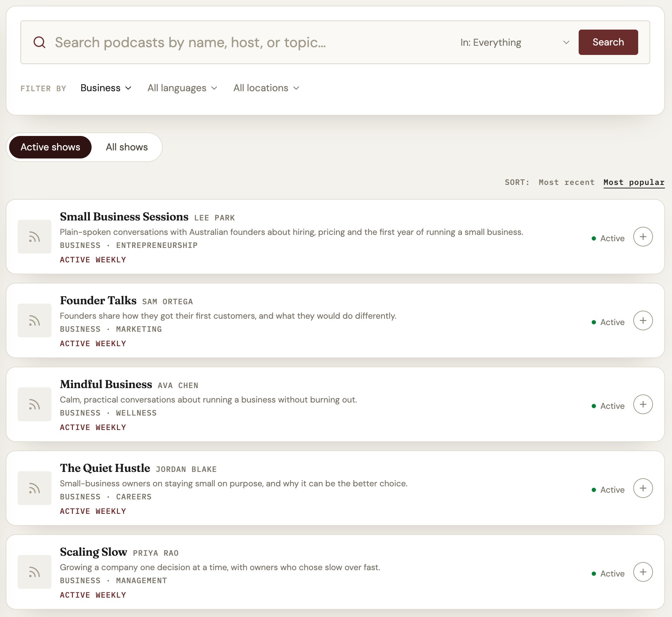Viewport: 672px width, 617px height.
Task: Add Founder Talks with the plus icon
Action: click(643, 320)
